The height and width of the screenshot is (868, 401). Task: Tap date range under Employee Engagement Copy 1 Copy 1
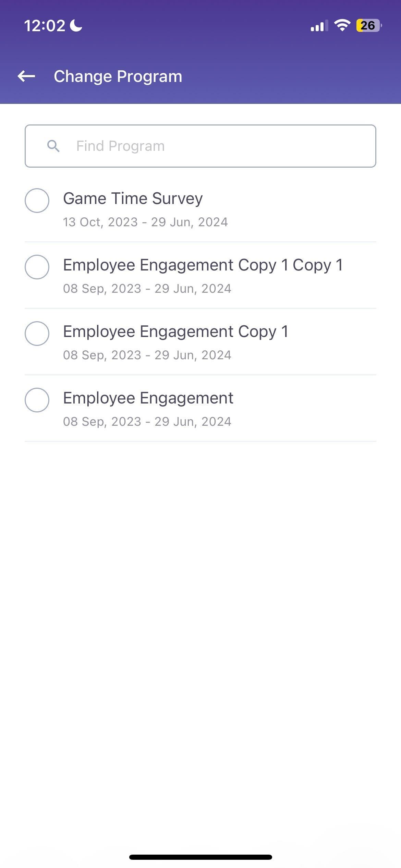147,289
